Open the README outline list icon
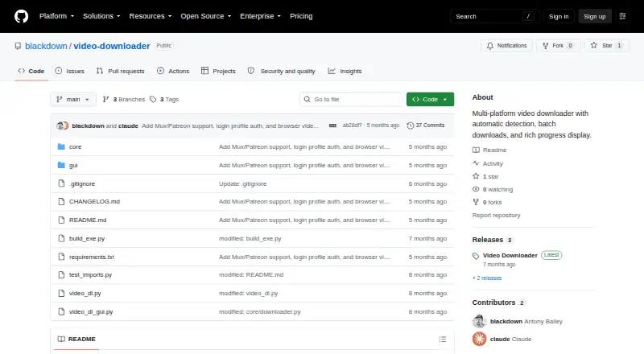Viewport: 644px width, 354px height. (442, 340)
